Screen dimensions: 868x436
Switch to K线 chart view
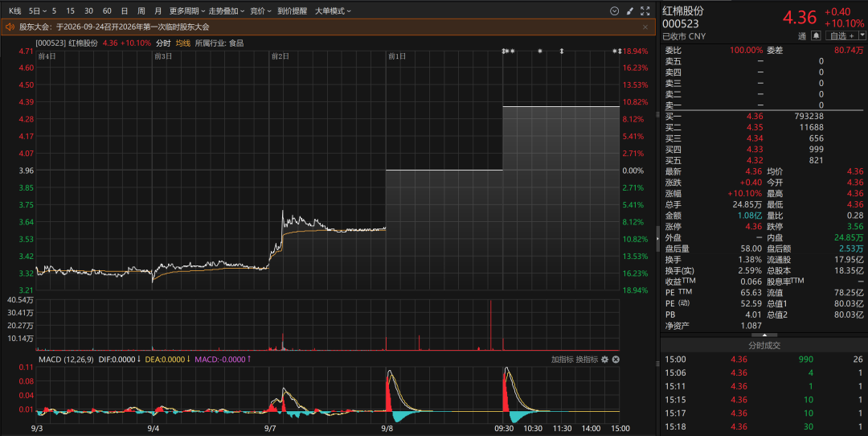coord(15,11)
